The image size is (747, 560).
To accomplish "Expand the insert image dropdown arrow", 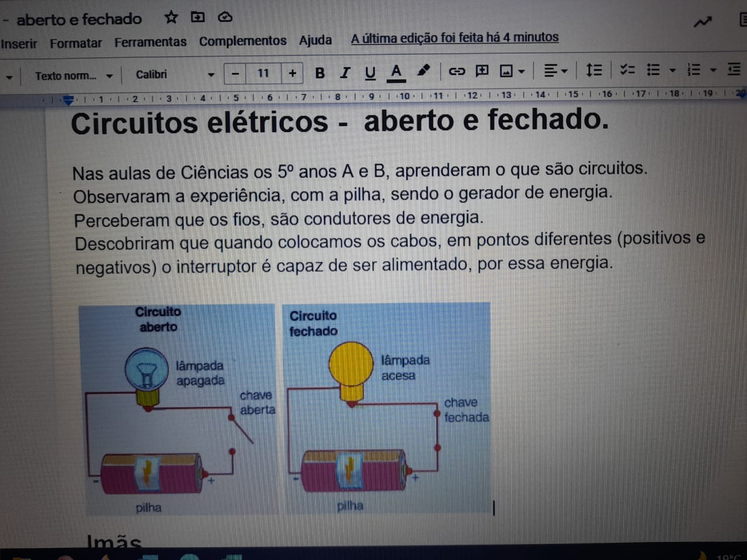I will pos(522,72).
